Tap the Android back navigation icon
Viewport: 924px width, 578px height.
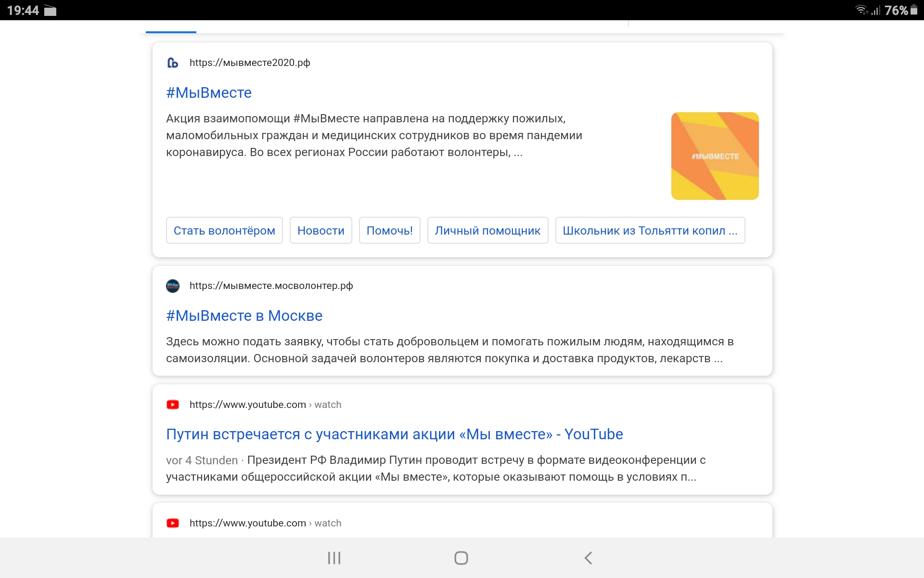click(588, 558)
